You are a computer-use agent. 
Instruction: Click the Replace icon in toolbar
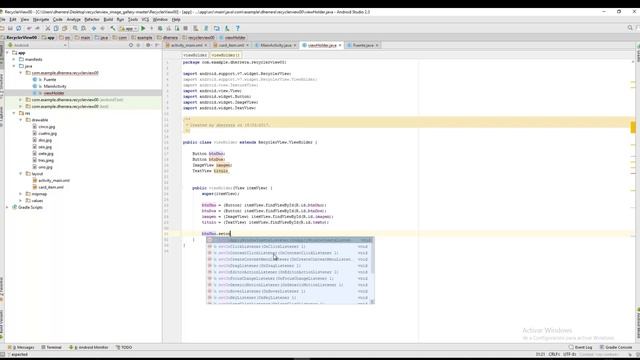click(83, 28)
